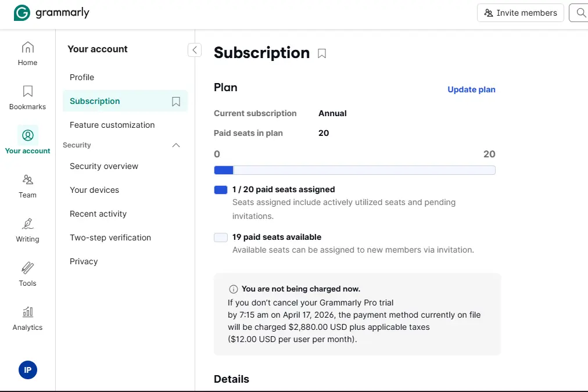Toggle the bookmark on the Subscription menu item

176,101
